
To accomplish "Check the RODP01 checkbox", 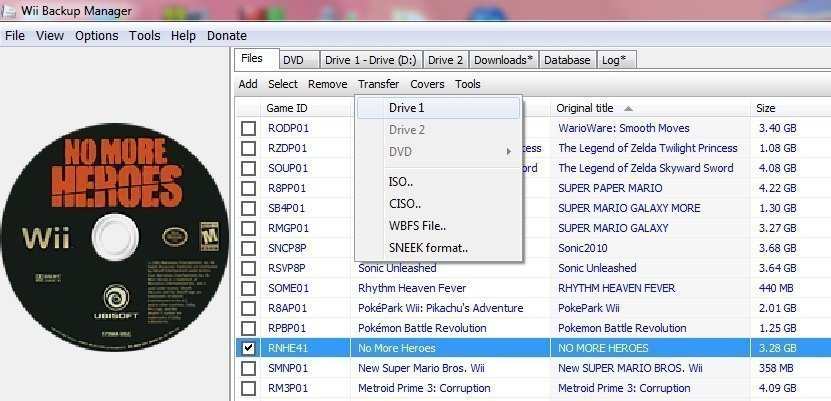I will coord(248,128).
